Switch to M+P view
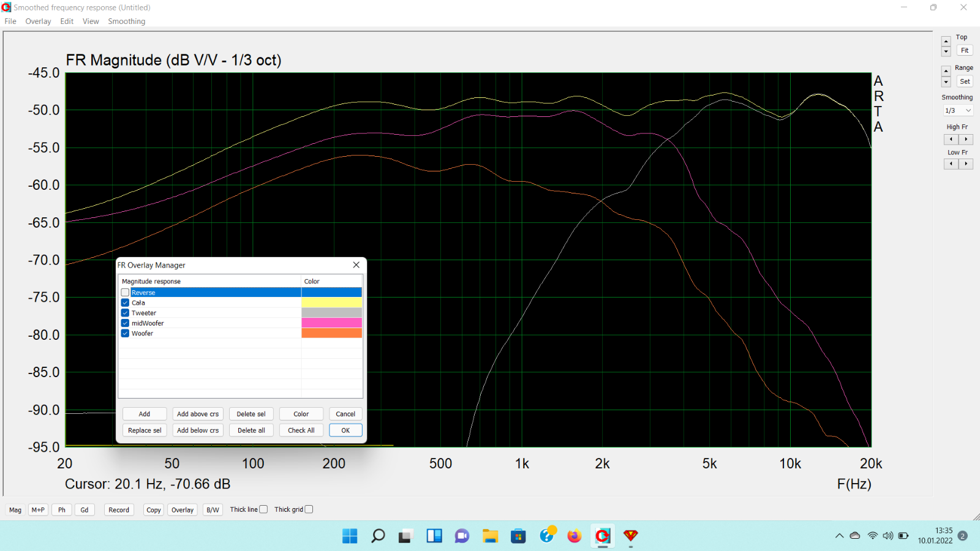 [x=38, y=510]
